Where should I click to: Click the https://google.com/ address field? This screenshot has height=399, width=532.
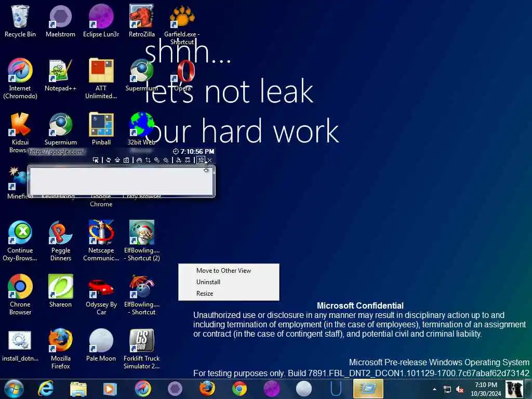coord(56,152)
